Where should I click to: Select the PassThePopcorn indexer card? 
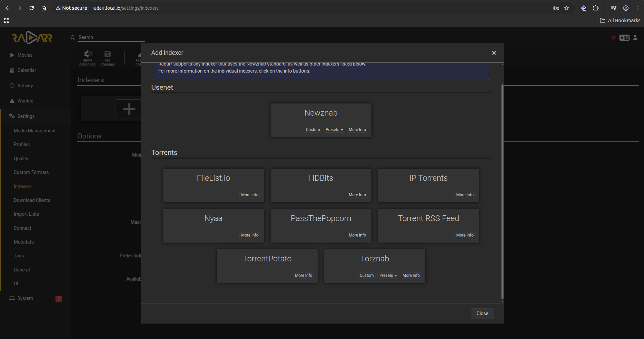(x=321, y=225)
